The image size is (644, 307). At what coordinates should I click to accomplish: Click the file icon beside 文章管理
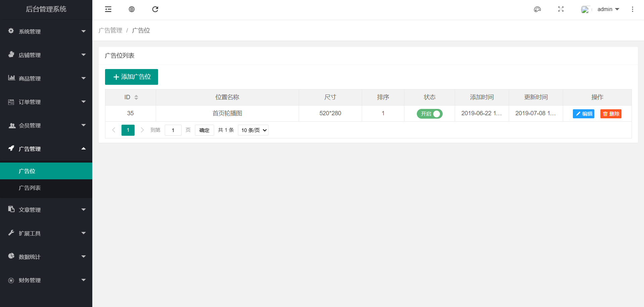11,209
